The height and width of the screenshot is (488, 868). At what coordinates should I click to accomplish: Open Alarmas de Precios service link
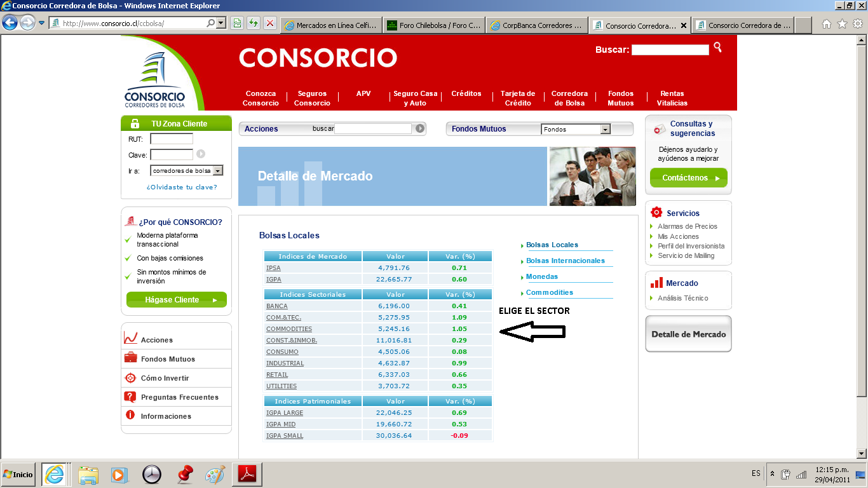coord(688,226)
